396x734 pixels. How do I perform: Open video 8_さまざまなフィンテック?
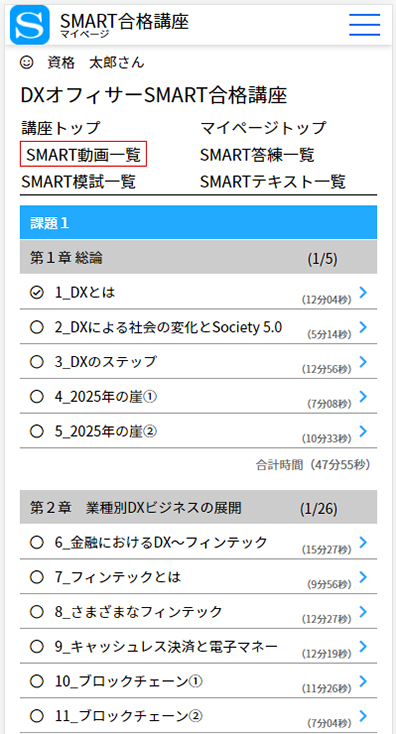(198, 612)
